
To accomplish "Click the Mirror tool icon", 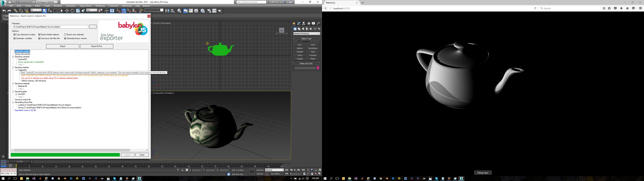I will pos(167,11).
